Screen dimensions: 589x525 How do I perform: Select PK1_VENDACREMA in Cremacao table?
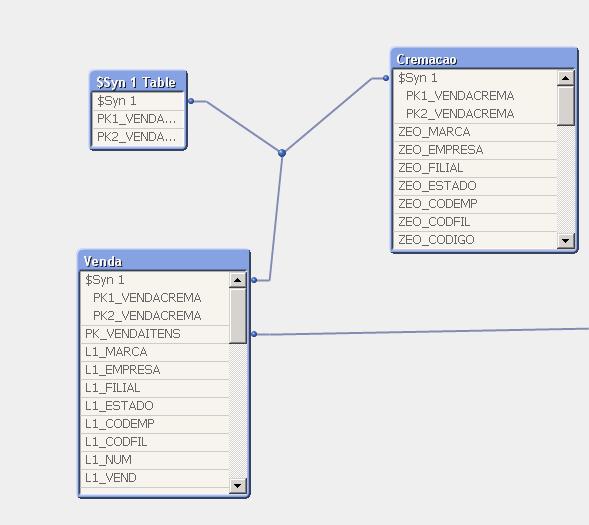pyautogui.click(x=475, y=96)
